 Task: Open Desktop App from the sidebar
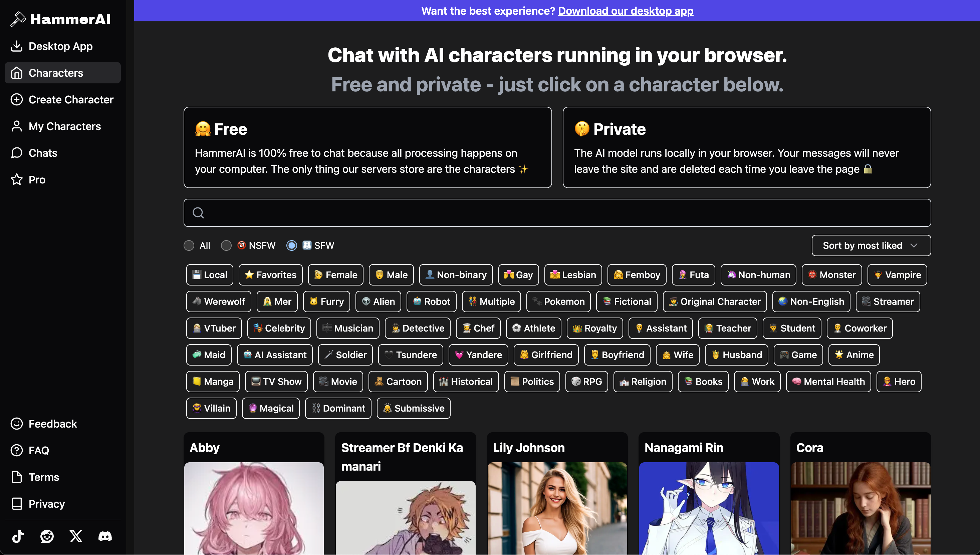coord(62,46)
